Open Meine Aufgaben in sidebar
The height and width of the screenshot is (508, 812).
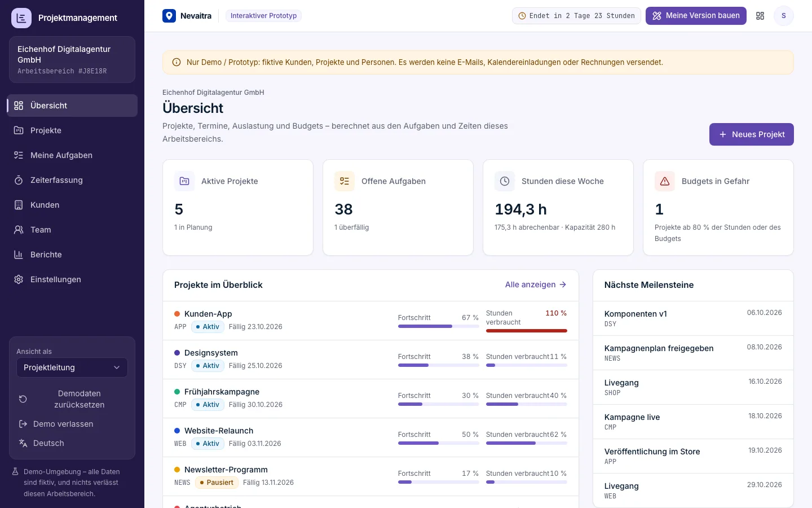tap(72, 155)
